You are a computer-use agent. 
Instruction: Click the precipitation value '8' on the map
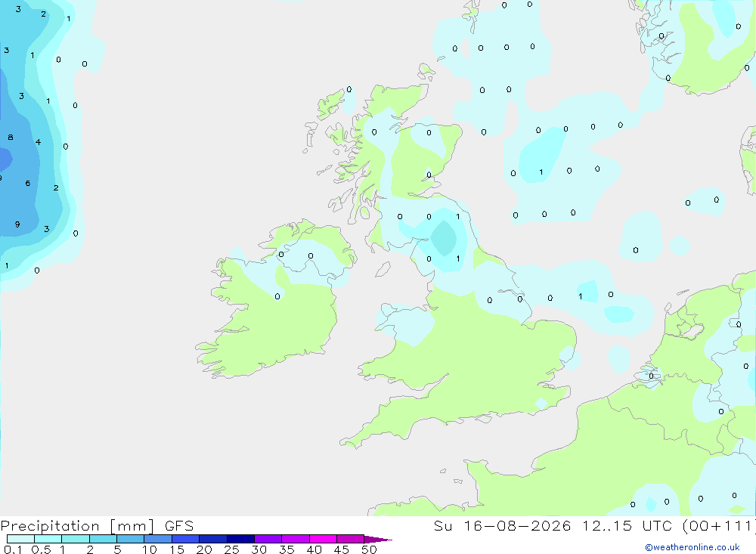pyautogui.click(x=11, y=138)
